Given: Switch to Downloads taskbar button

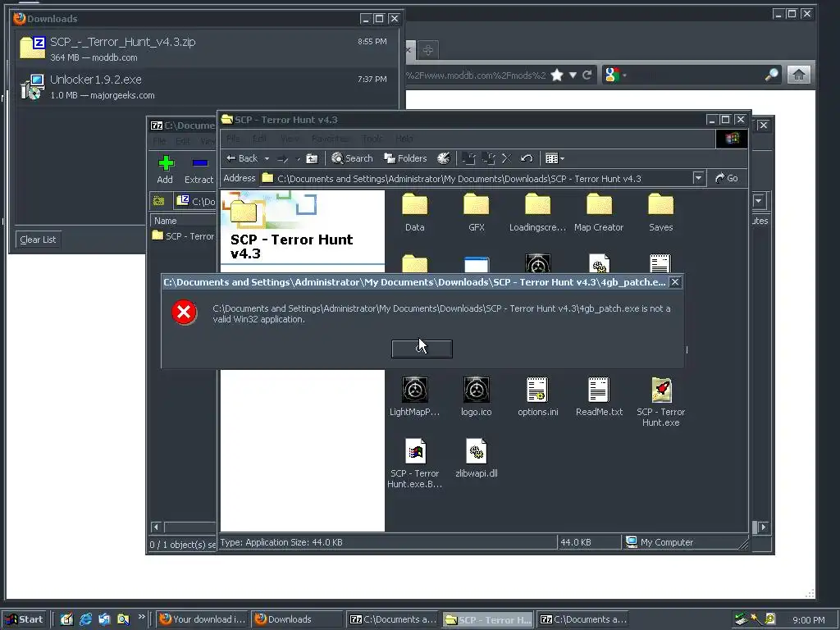Looking at the screenshot, I should [297, 619].
